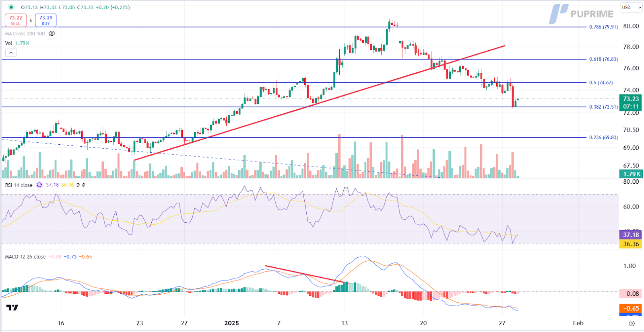The width and height of the screenshot is (644, 332).
Task: Click the OHLC change +0.20 (+0.27%) value
Action: coord(113,7)
